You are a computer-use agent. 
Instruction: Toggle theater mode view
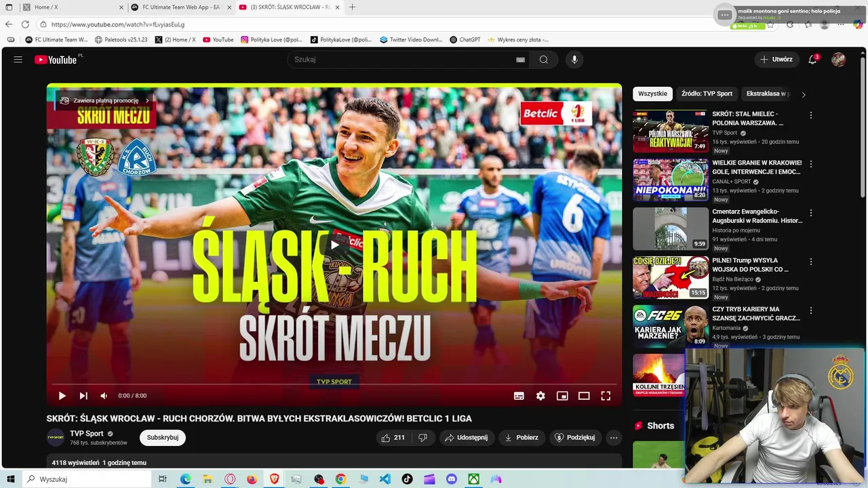coord(584,396)
